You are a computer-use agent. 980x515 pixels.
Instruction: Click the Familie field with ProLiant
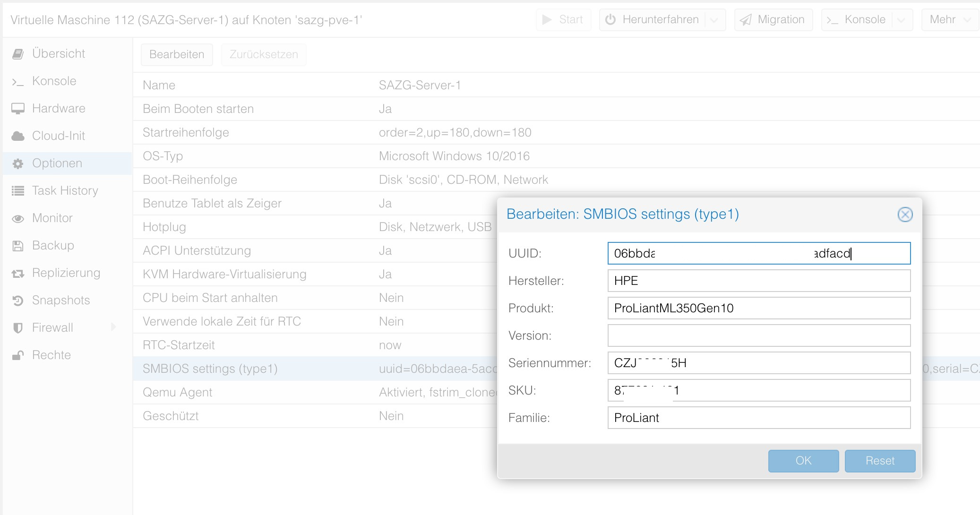[x=759, y=418]
